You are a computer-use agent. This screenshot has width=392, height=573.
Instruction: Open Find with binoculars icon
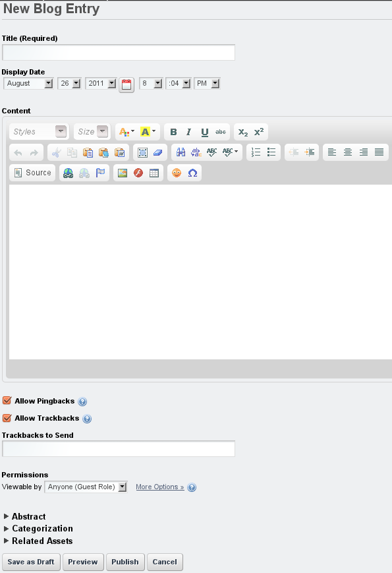(x=181, y=152)
